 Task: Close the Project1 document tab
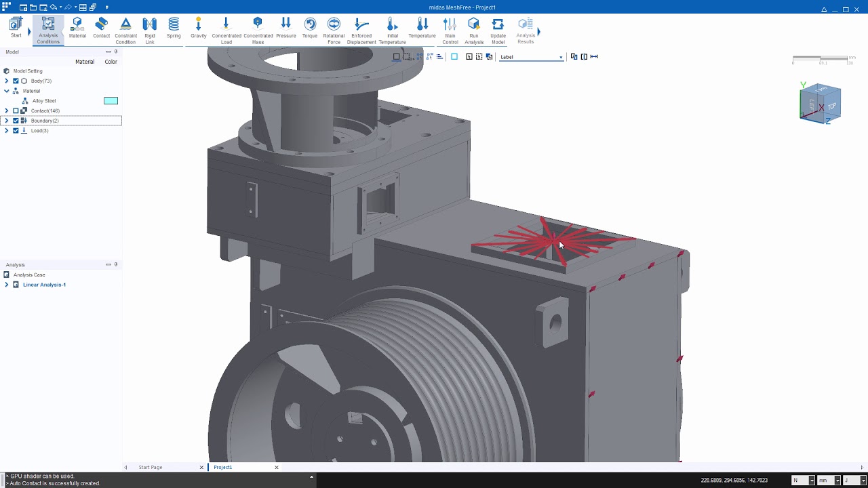coord(277,467)
